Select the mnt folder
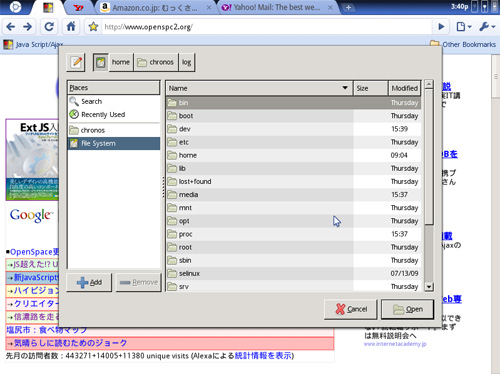This screenshot has width=500, height=374. point(293,208)
